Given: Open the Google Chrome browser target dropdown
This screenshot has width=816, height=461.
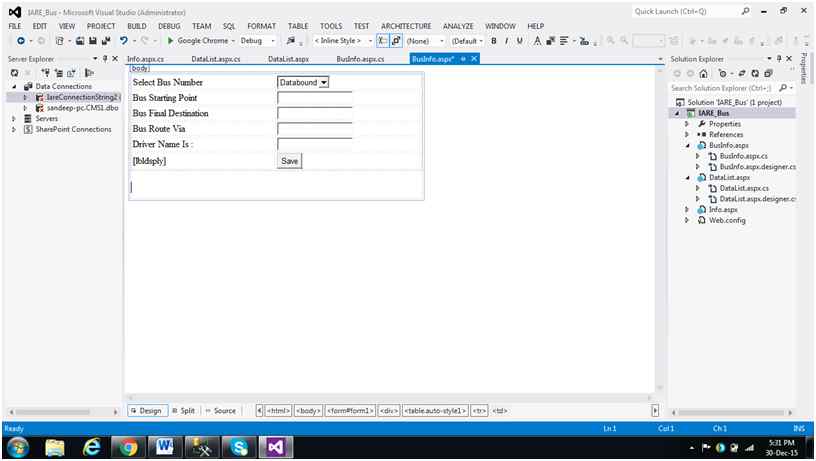Looking at the screenshot, I should pos(233,41).
